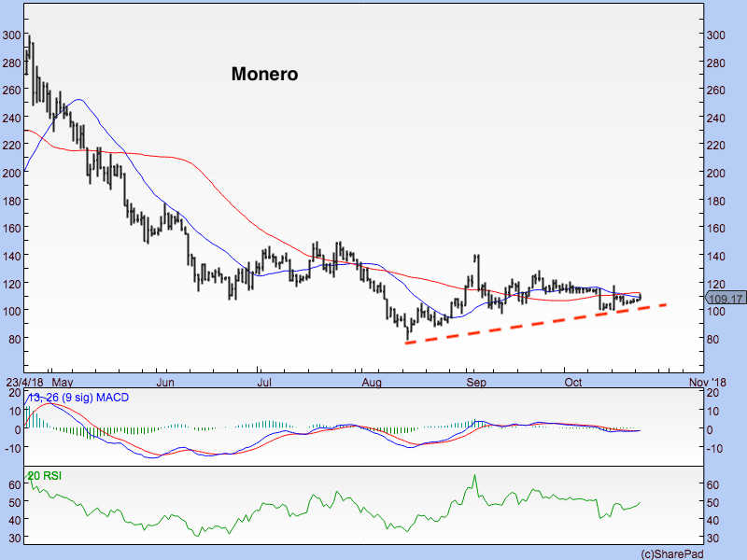The width and height of the screenshot is (747, 560).
Task: Click the Sep month axis label
Action: [476, 383]
